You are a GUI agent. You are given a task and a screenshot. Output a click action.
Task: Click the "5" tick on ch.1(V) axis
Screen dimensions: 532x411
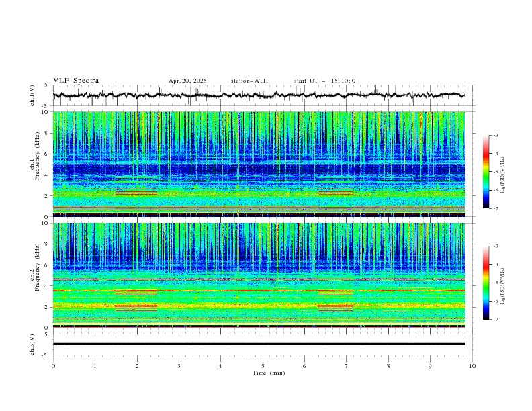[46, 85]
